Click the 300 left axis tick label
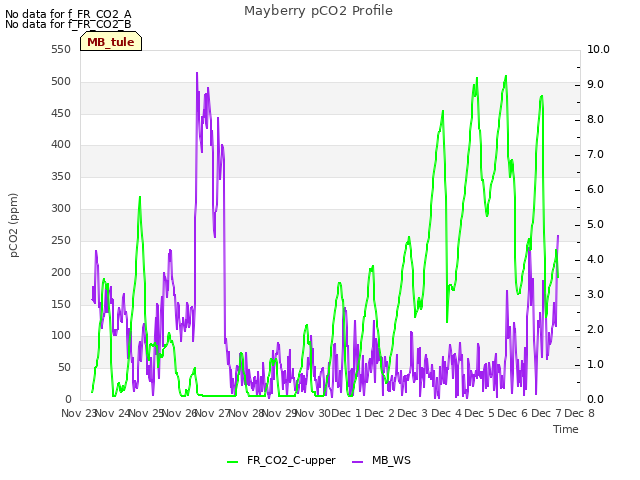Screen dimensions: 640x480 [x=61, y=208]
